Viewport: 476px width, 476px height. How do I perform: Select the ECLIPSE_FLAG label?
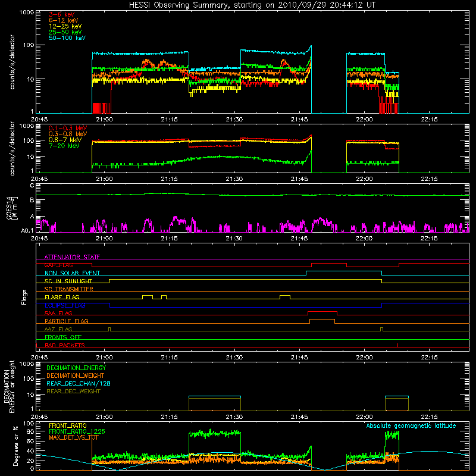[x=65, y=305]
